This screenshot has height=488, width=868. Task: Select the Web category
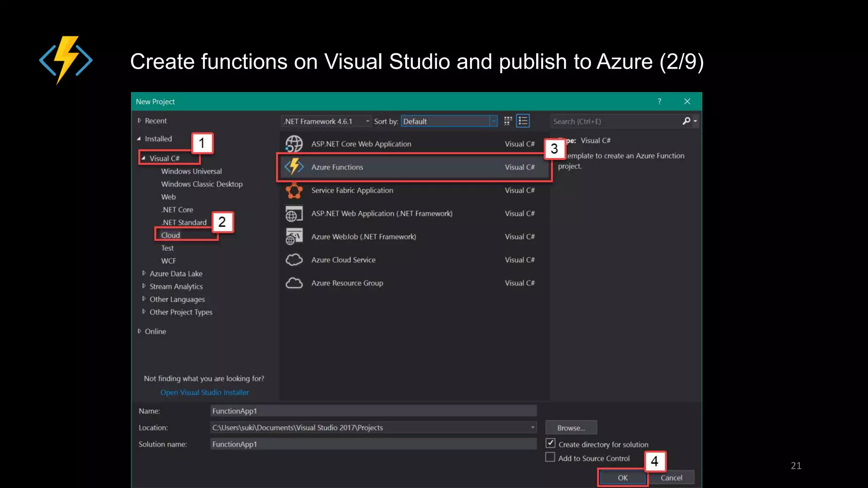tap(168, 197)
